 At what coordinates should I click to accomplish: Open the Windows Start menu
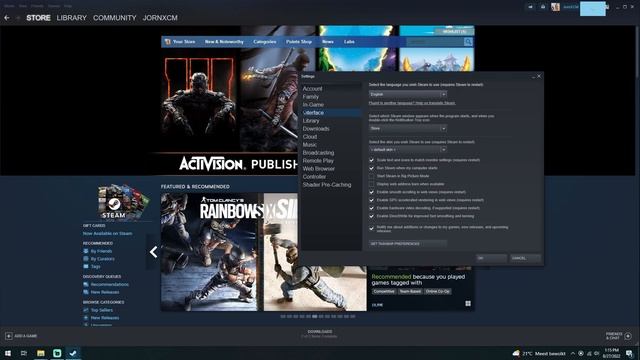pyautogui.click(x=8, y=353)
